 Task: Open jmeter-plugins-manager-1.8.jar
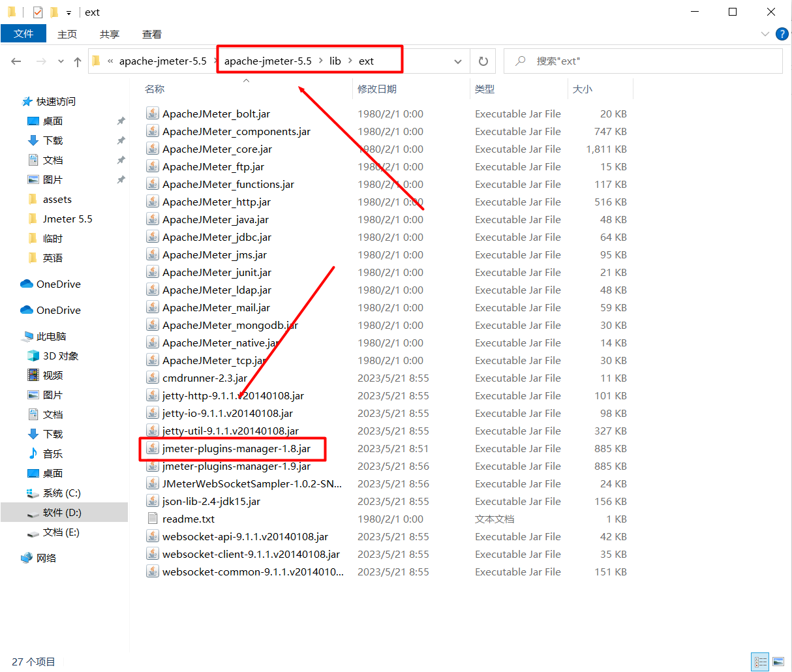tap(232, 448)
